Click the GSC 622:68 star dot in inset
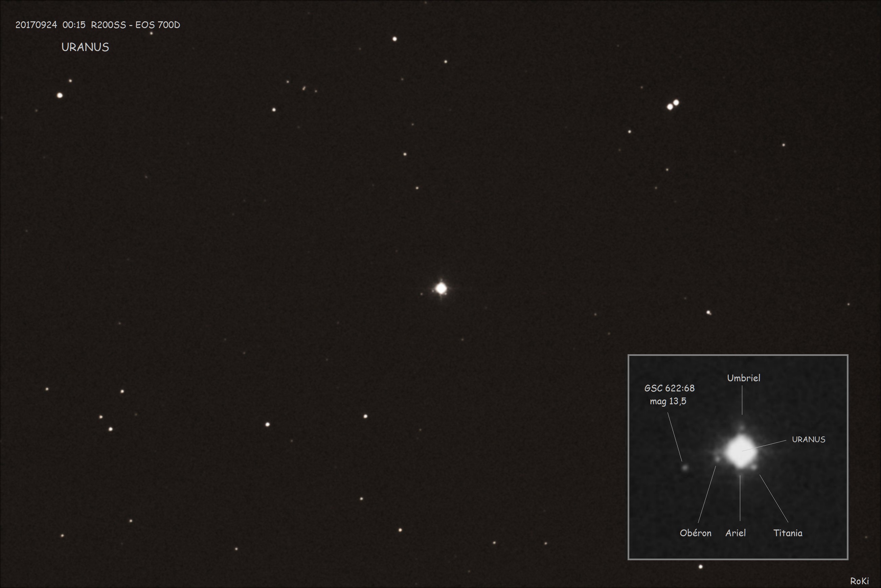Image resolution: width=881 pixels, height=588 pixels. 685,467
